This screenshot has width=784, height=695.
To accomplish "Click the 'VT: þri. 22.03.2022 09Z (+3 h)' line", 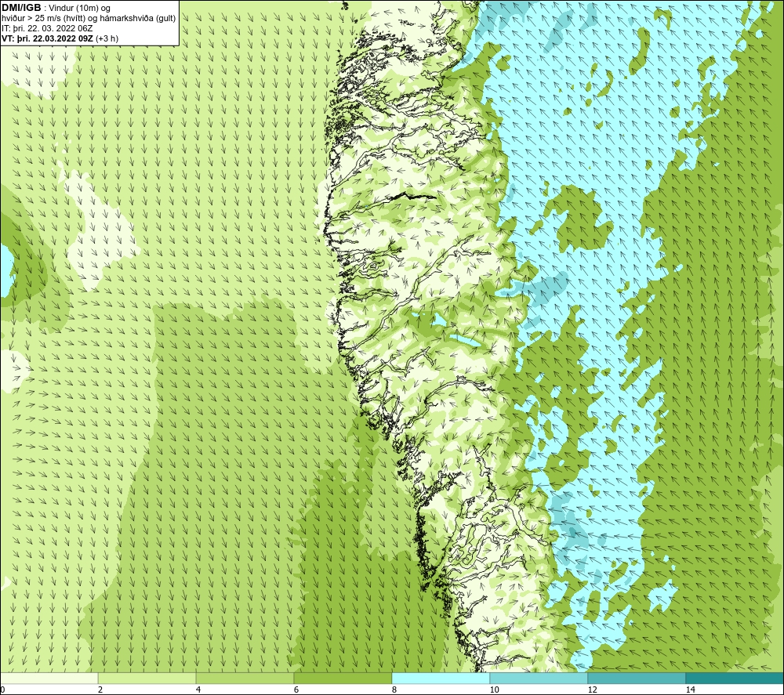I will pyautogui.click(x=60, y=38).
